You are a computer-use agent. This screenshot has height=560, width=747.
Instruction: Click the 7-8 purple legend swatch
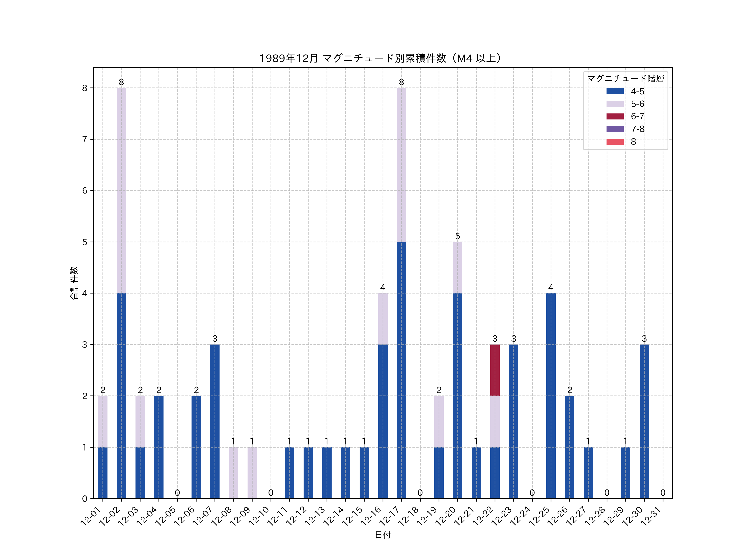point(615,129)
